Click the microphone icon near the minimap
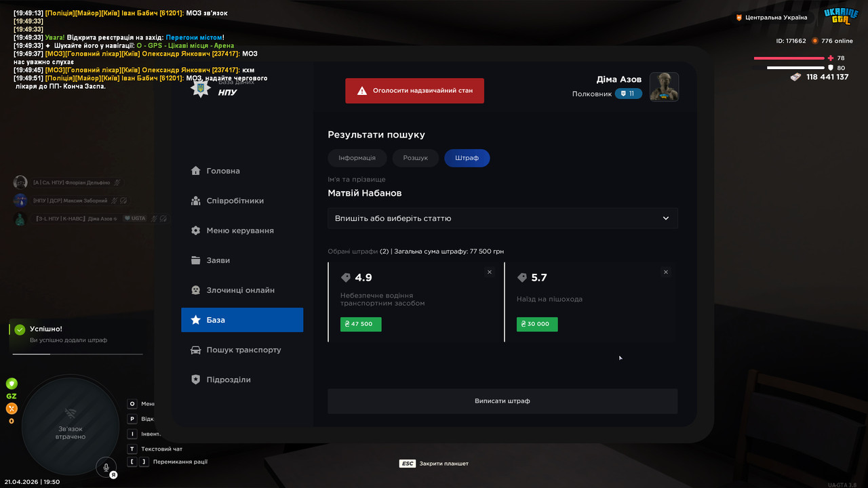868x488 pixels. tap(106, 467)
